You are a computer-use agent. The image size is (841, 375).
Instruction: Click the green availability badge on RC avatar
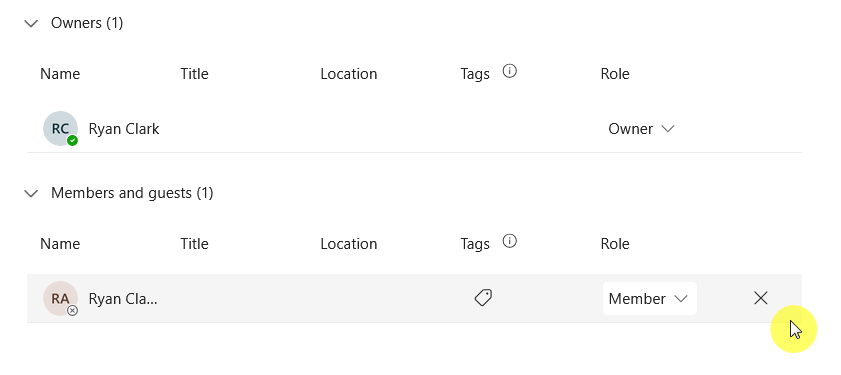(x=72, y=141)
